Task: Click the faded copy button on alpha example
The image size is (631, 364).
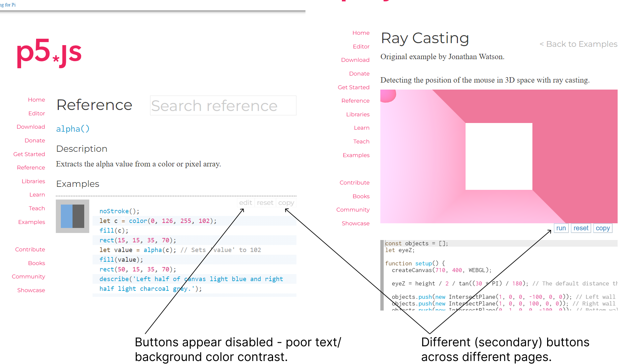Action: click(x=286, y=203)
